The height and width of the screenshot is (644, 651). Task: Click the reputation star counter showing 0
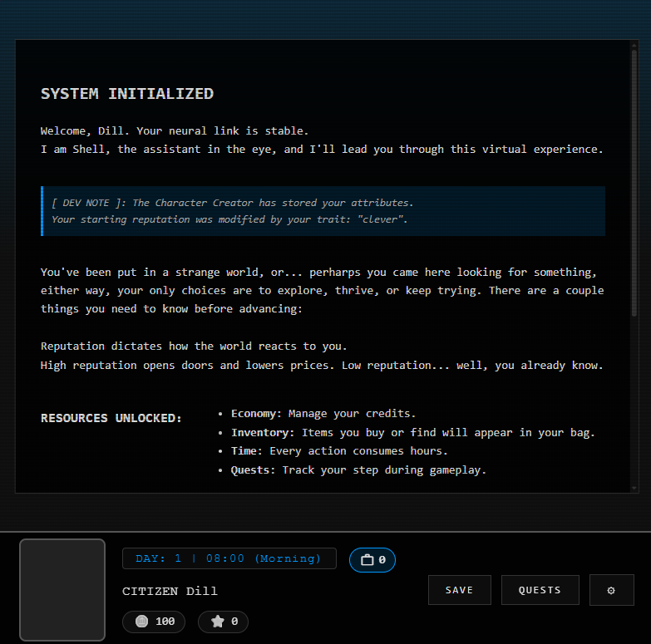(223, 622)
